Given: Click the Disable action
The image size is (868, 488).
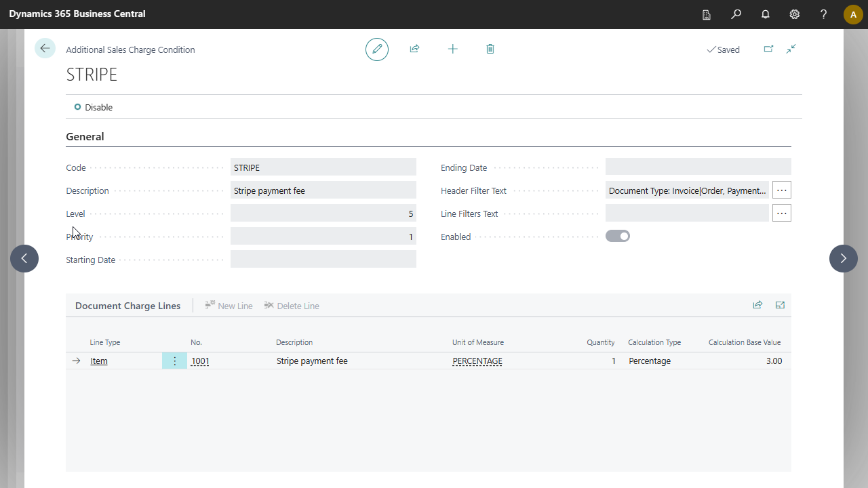Looking at the screenshot, I should click(x=94, y=107).
